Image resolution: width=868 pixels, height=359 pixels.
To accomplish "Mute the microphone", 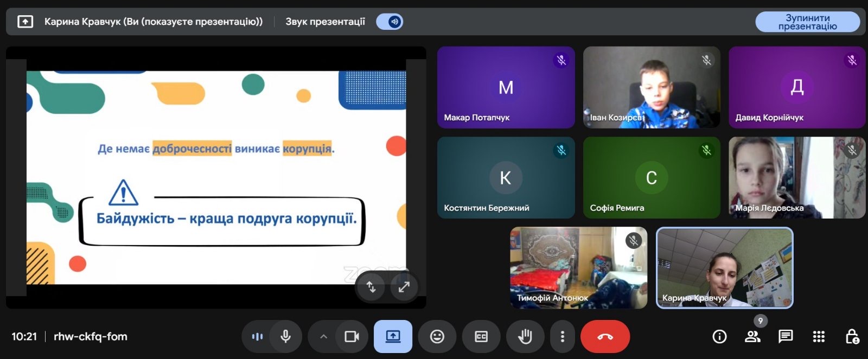I will 285,337.
